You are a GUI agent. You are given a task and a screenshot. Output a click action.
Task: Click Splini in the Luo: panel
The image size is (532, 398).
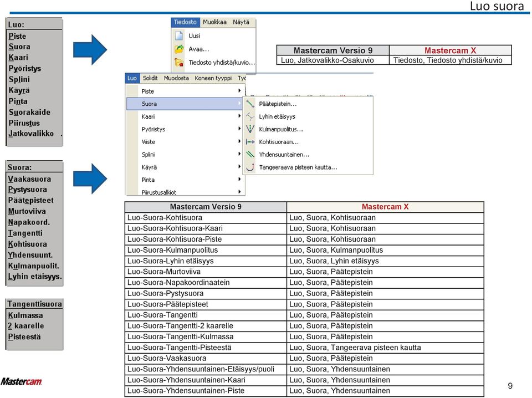tap(19, 79)
